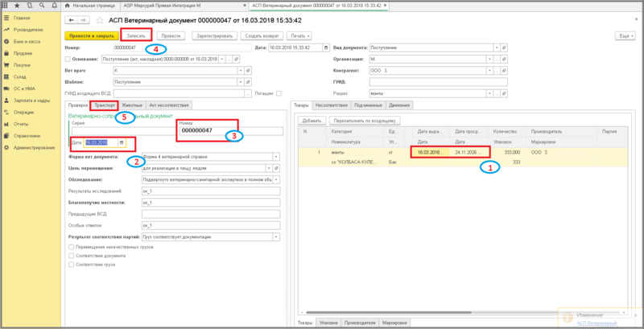Open the Печать dropdown button
The width and height of the screenshot is (644, 329).
pyautogui.click(x=299, y=35)
